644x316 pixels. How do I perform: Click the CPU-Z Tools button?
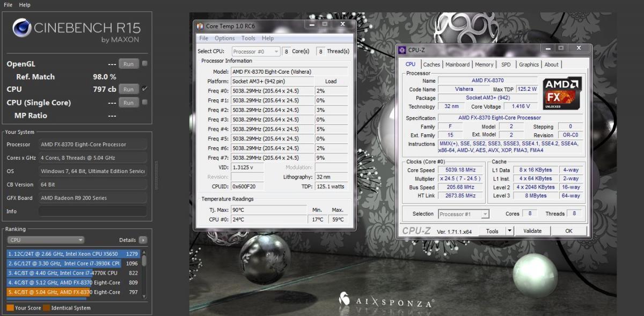tap(492, 231)
